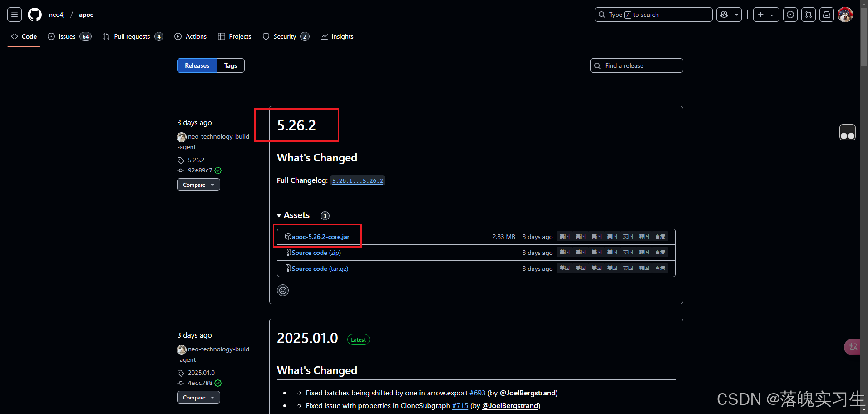868x414 pixels.
Task: Open the hamburger navigation menu
Action: point(15,15)
